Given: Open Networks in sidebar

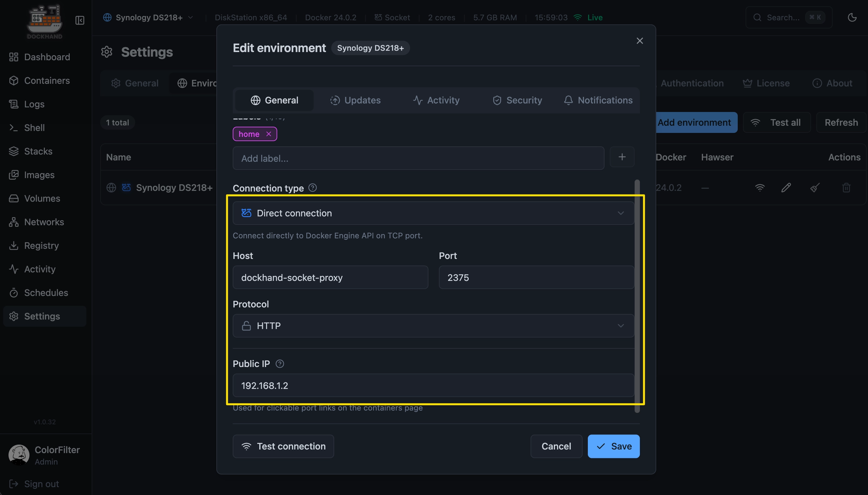Looking at the screenshot, I should (45, 222).
